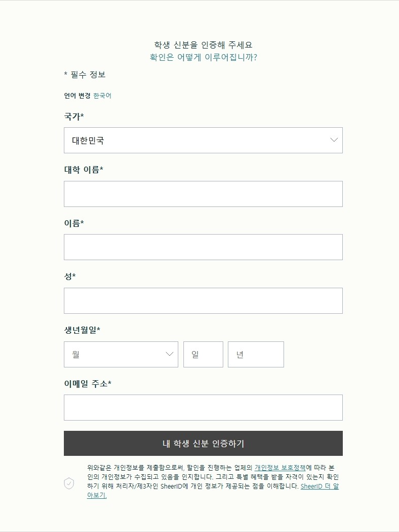Click the 일 day input field
This screenshot has height=532, width=399.
point(203,354)
